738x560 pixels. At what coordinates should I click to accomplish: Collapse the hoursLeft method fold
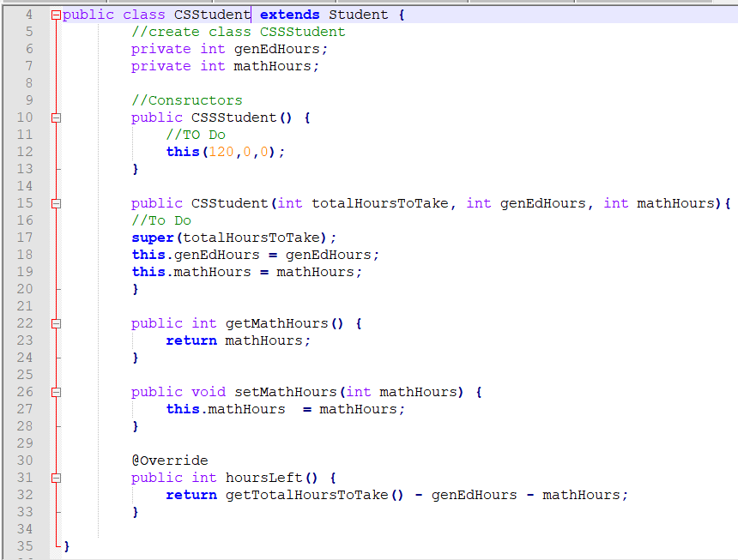55,478
